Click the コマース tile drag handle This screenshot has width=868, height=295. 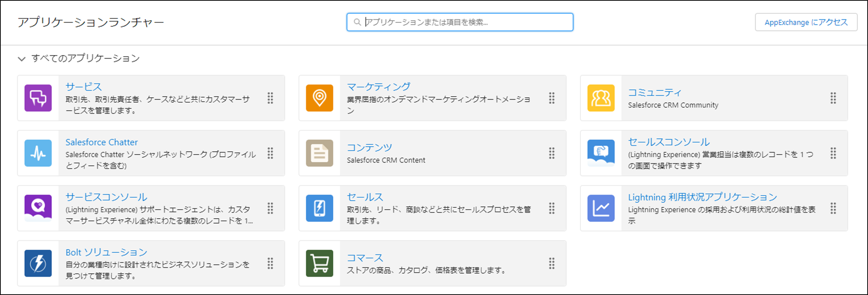[552, 263]
